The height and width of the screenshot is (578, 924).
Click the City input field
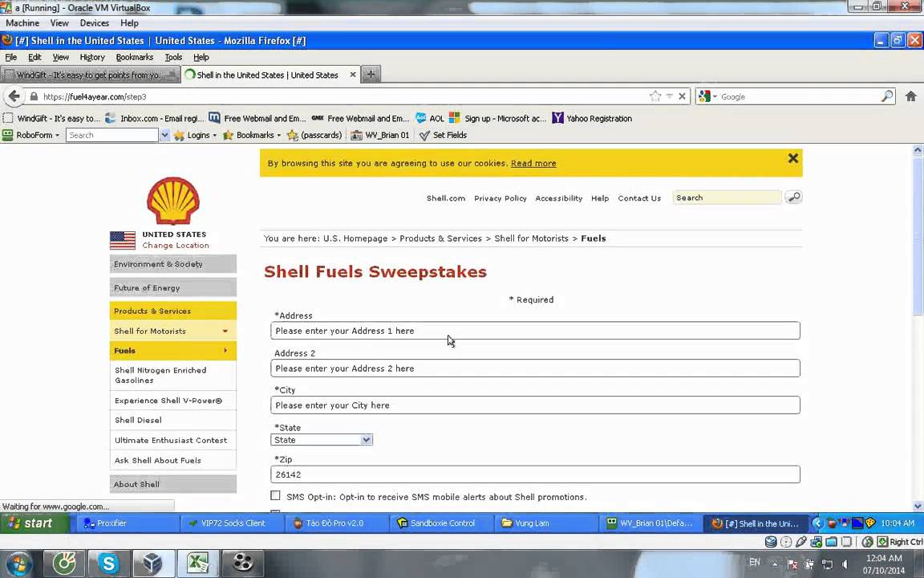535,405
